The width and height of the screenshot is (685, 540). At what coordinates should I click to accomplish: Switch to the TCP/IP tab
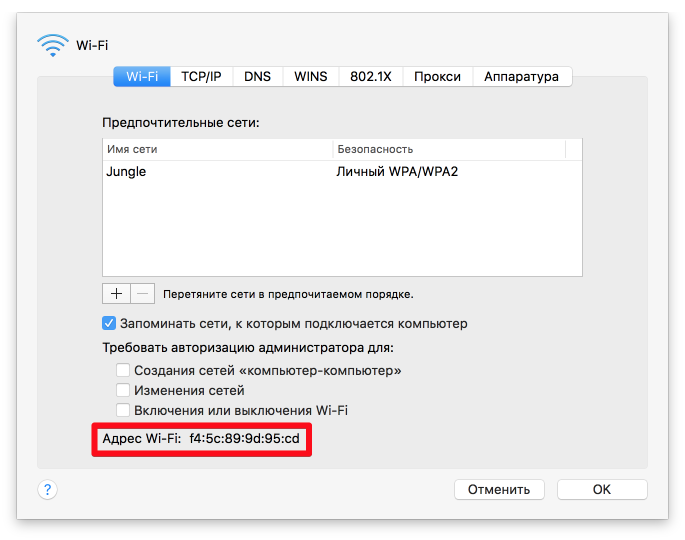point(201,77)
